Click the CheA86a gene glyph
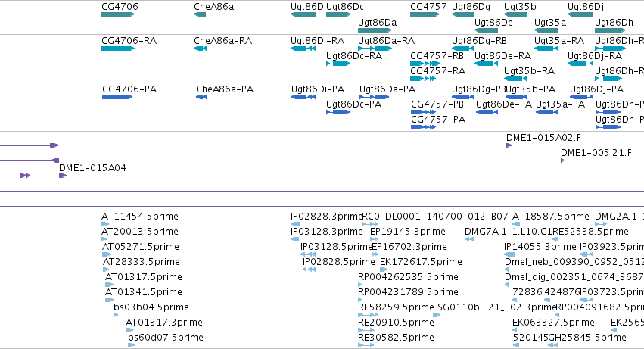Screen dimensions: 644x349 [x=200, y=14]
